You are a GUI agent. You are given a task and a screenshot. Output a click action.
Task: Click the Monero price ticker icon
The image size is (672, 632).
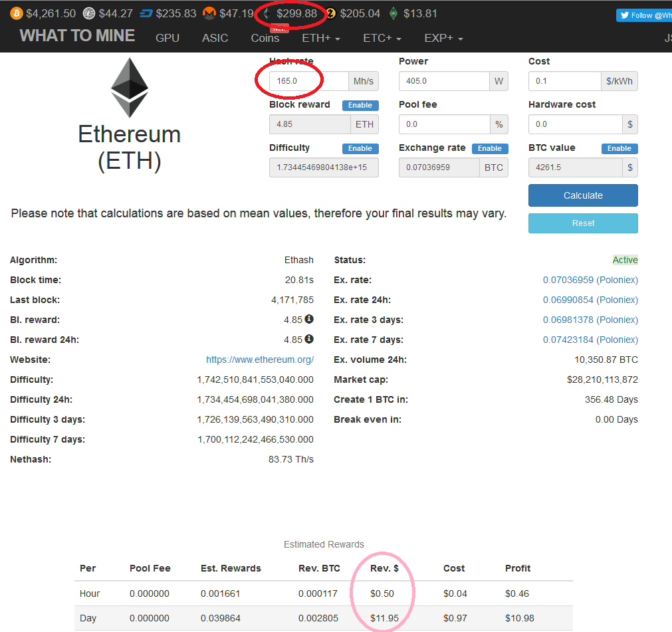coord(209,13)
